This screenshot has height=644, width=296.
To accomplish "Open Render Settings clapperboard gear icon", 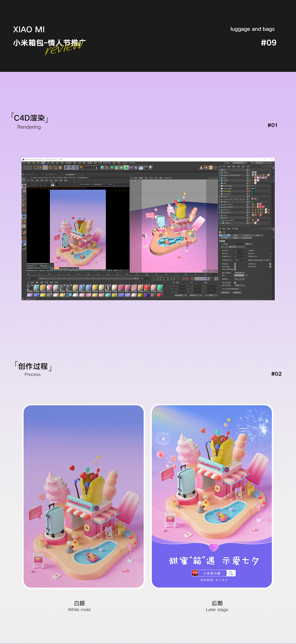I will point(96,168).
